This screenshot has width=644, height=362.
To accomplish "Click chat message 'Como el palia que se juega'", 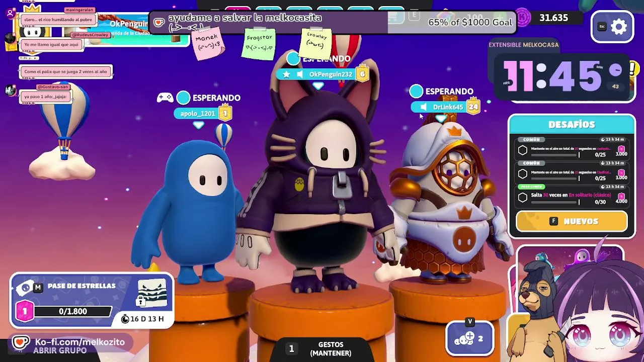I will tap(65, 71).
